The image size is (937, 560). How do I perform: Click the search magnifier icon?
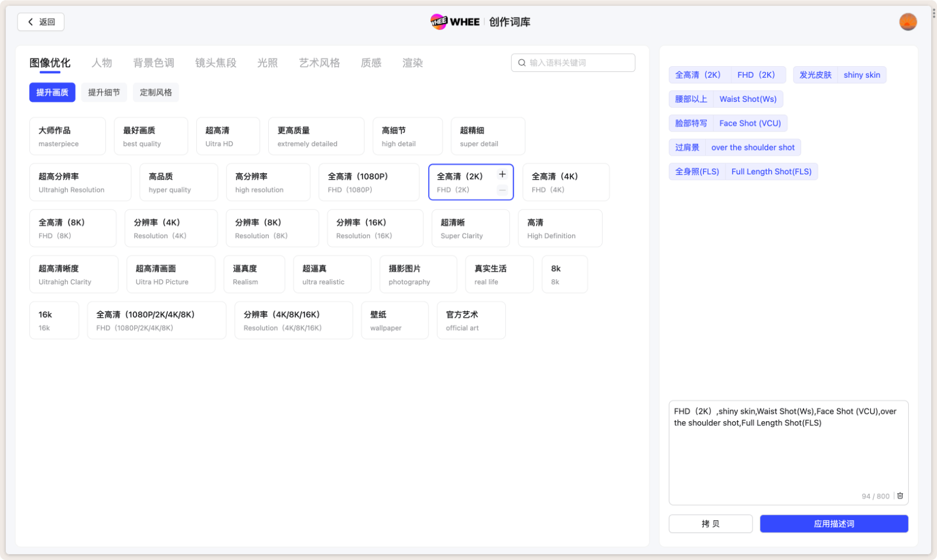[522, 63]
